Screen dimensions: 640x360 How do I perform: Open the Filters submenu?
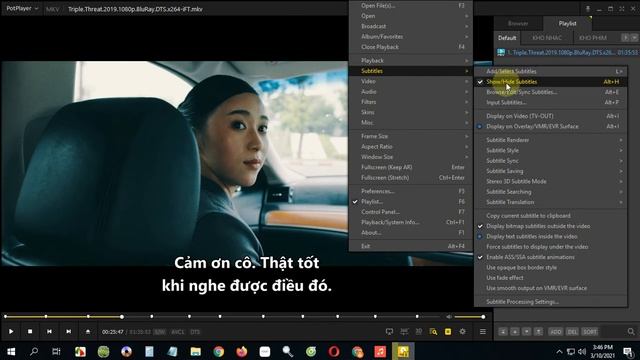pos(411,102)
